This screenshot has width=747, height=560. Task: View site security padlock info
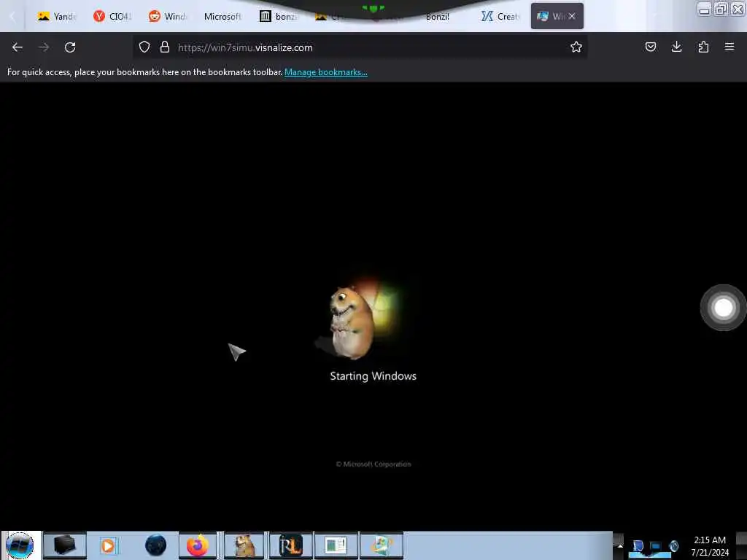coord(165,47)
